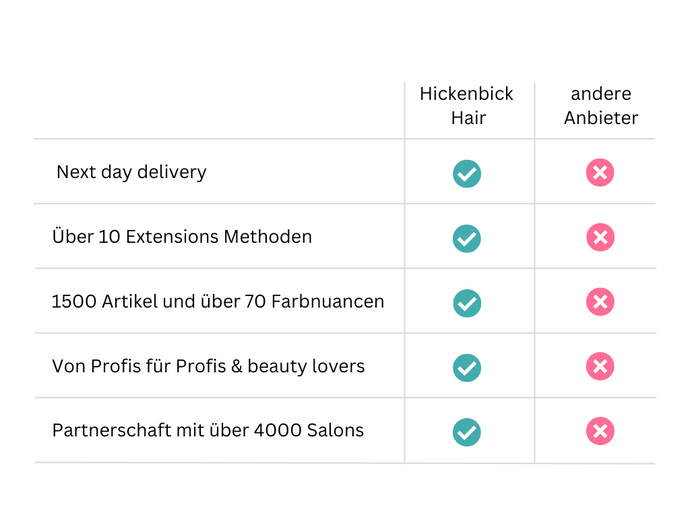Click the pink X for 1500 Artikel row

coord(600,302)
